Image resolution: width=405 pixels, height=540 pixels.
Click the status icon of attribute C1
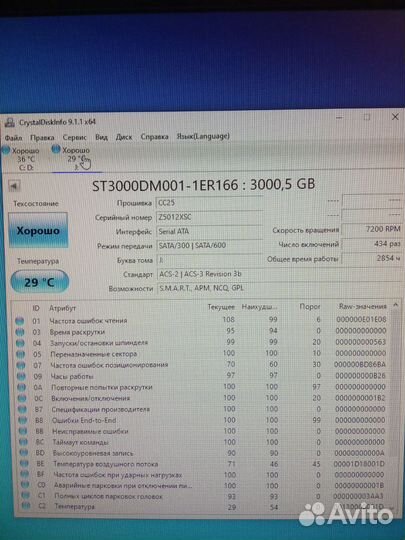(25, 496)
